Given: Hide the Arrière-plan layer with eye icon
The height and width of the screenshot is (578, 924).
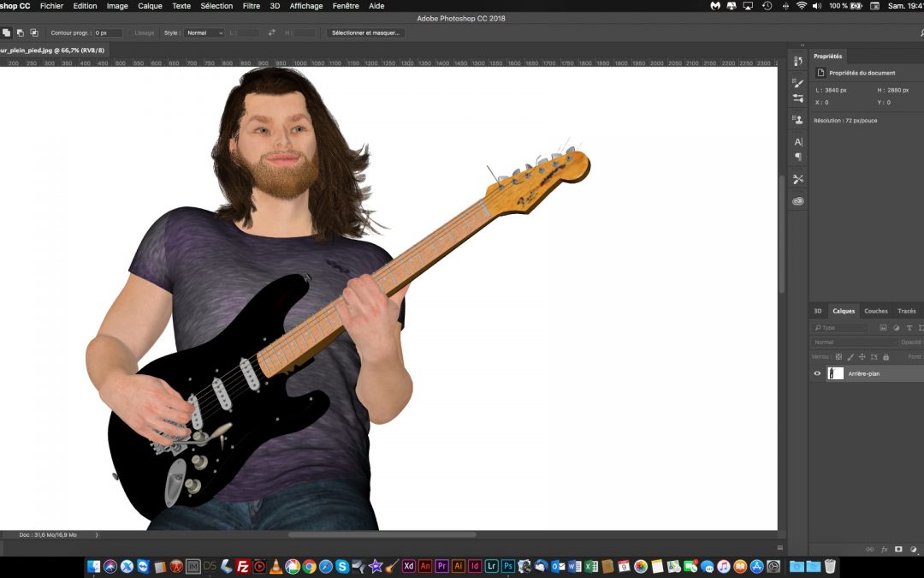Looking at the screenshot, I should point(817,373).
